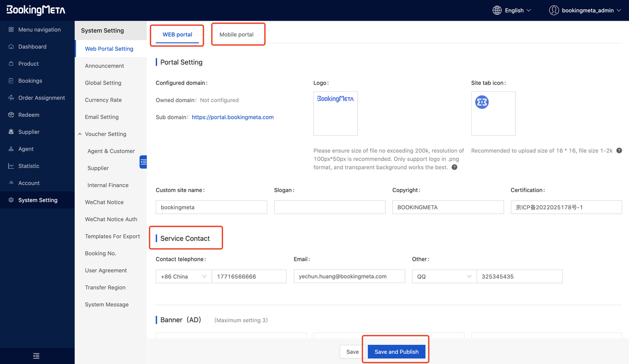Screen dimensions: 629x364
Task: Click the help icon beside site tab icon hint
Action: [x=619, y=151]
